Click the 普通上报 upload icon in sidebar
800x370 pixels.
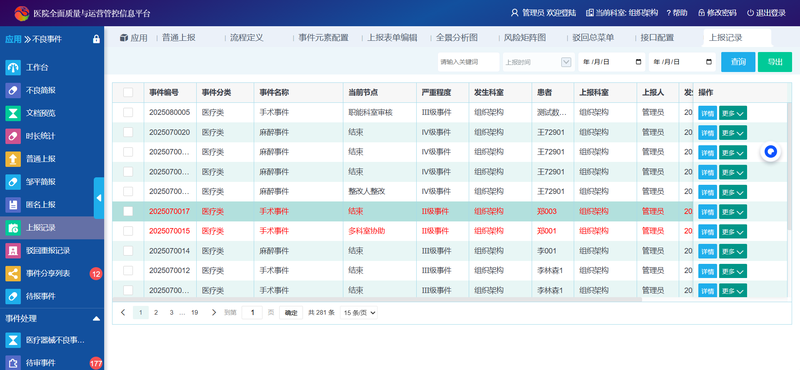click(x=13, y=159)
